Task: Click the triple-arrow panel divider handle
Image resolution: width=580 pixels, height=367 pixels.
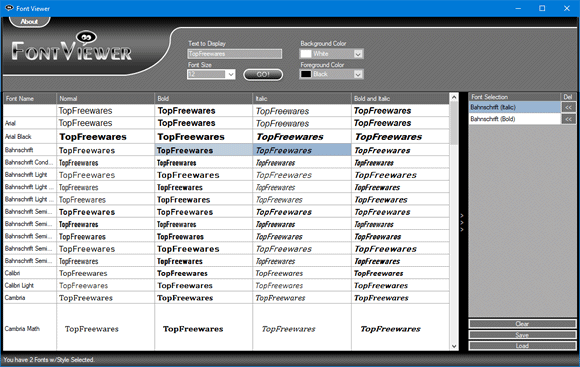Action: tap(462, 222)
